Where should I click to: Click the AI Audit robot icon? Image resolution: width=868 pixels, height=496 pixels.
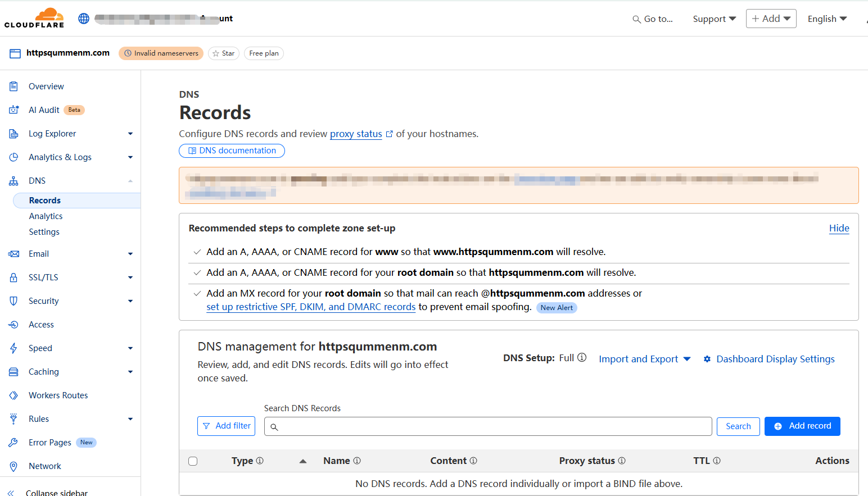[13, 110]
